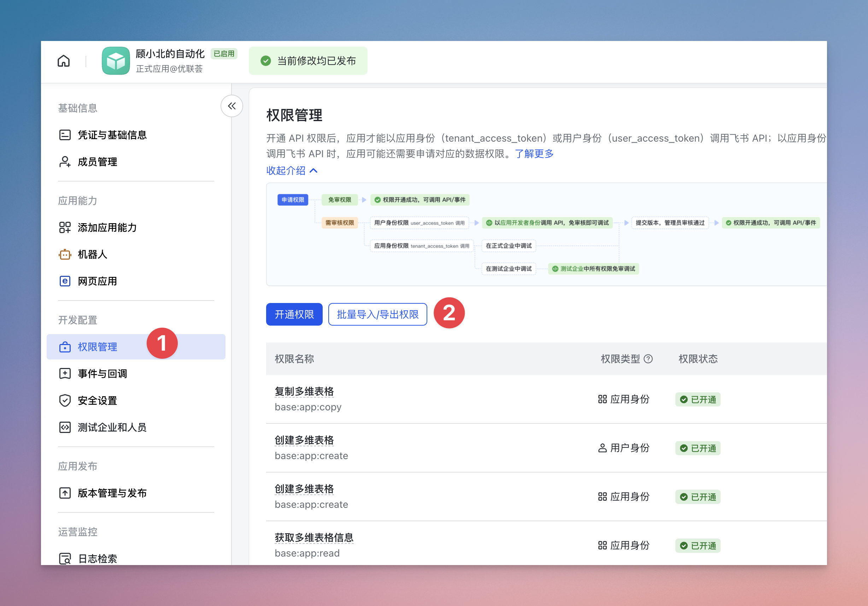Collapse intro via 收起介绍 chevron

[313, 171]
